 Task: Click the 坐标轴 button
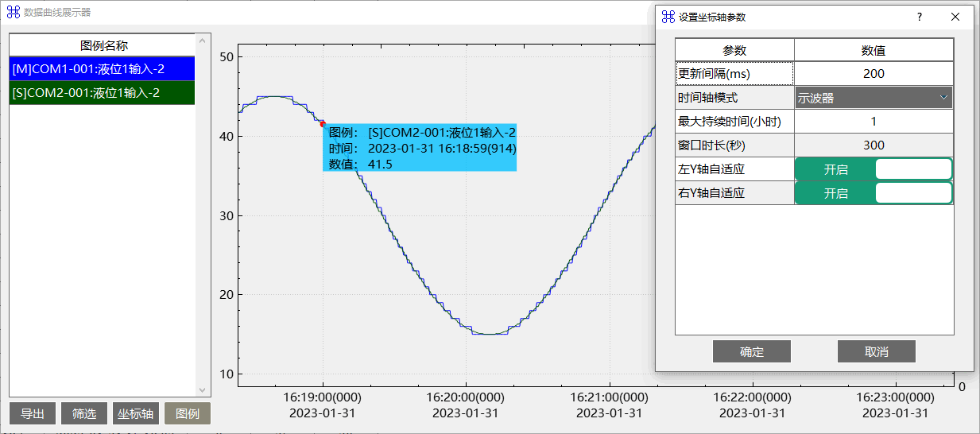click(136, 413)
